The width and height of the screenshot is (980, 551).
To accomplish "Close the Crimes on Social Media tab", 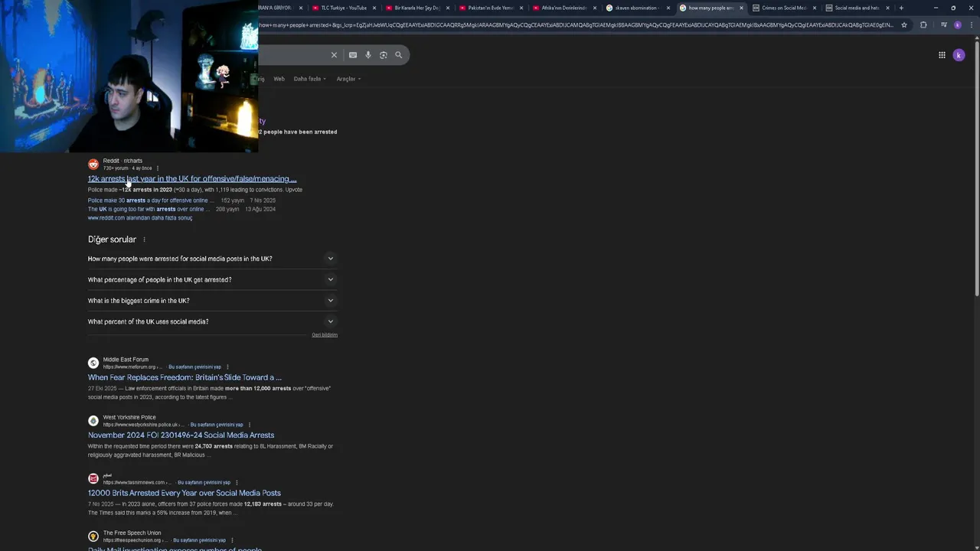I will 815,8.
